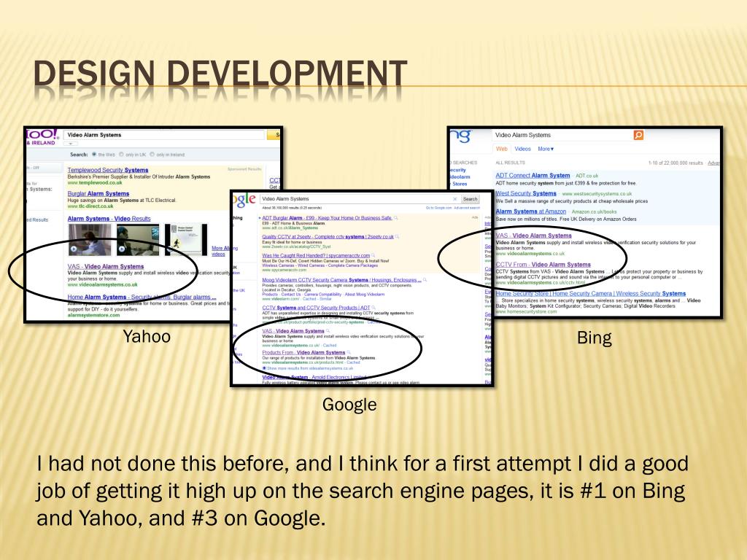Click the magnifier preview beside ADT Burglar Alarm
The image size is (747, 560).
pos(396,218)
